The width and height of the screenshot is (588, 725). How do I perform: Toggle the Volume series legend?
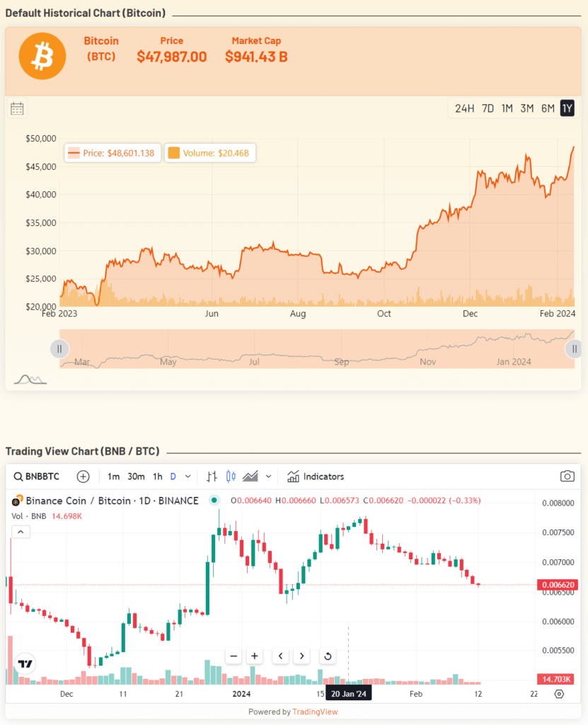[212, 153]
